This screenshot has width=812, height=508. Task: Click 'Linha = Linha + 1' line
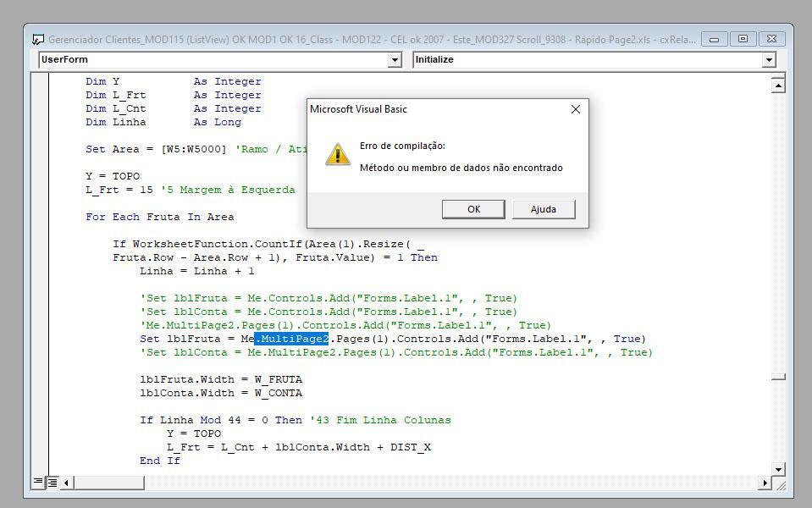[197, 271]
